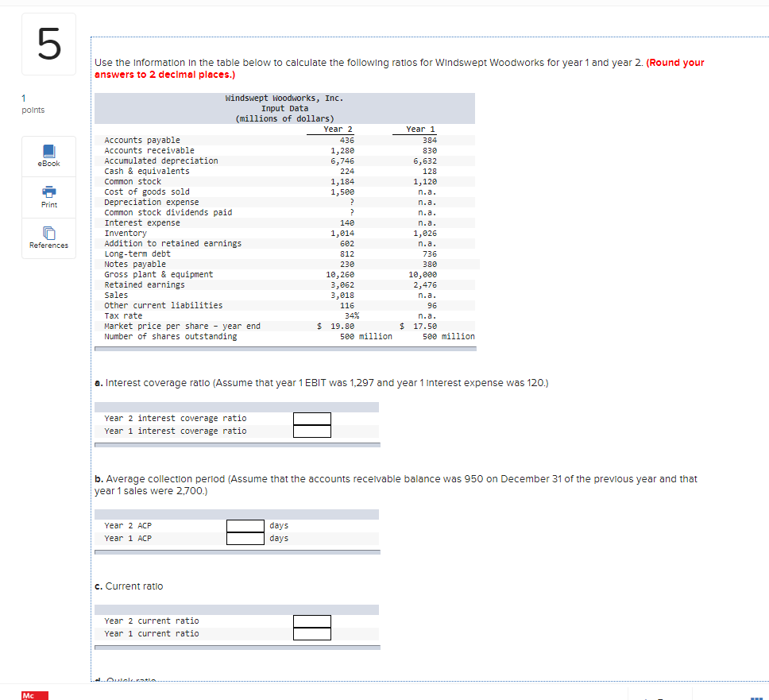769x700 pixels.
Task: Click the eBook label text
Action: point(48,163)
